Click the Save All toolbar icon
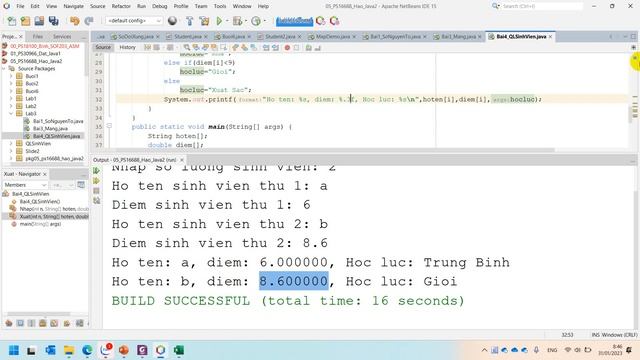Viewport: 640px width, 360px height. point(53,21)
